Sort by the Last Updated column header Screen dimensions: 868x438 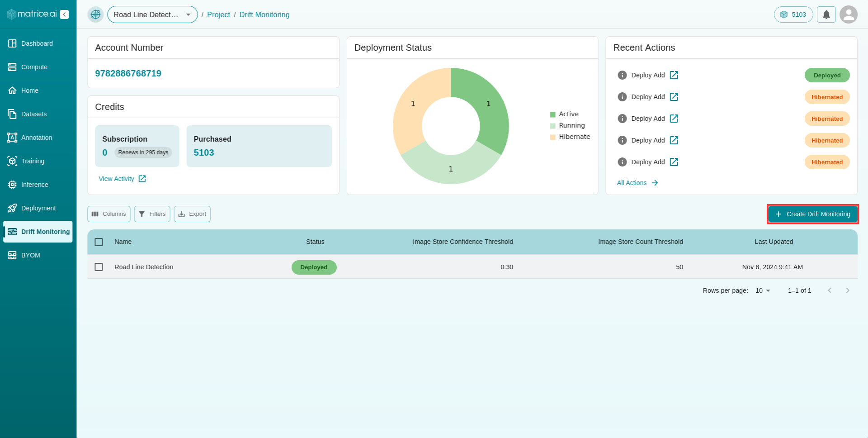point(774,242)
